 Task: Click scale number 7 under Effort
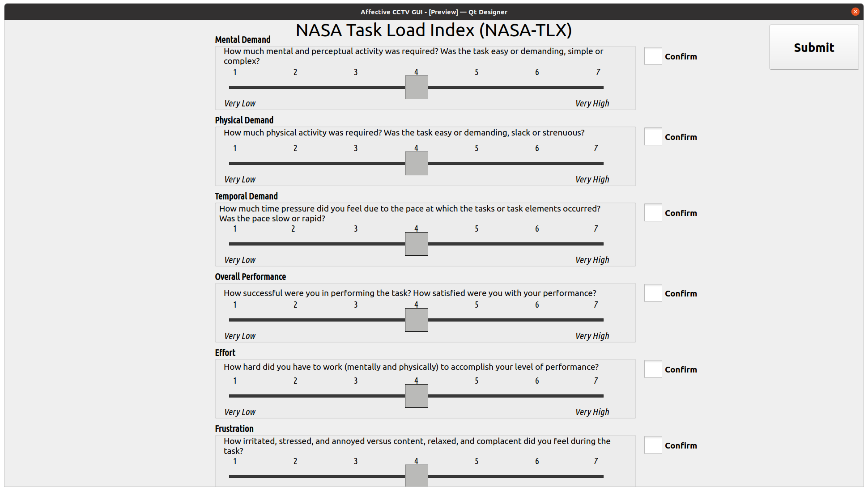596,381
